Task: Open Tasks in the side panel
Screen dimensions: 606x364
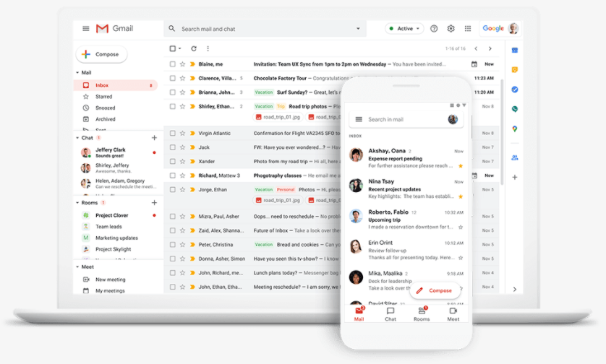Action: [x=514, y=90]
